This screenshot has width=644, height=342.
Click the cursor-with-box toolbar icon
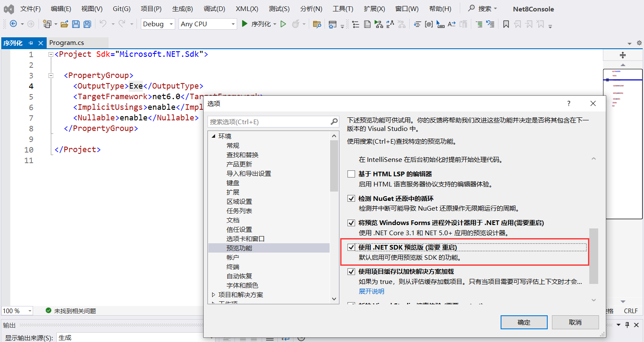pyautogui.click(x=440, y=24)
